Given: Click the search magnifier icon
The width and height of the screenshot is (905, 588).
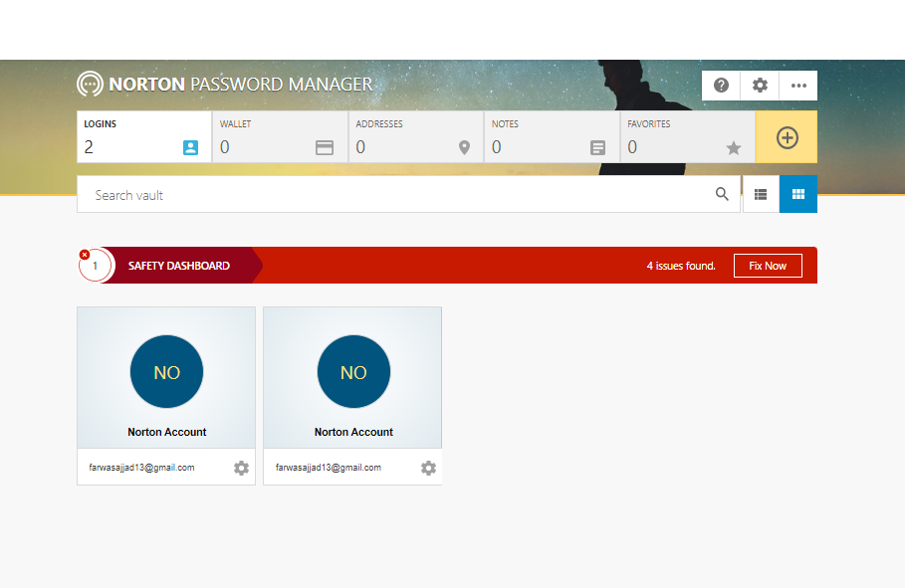Looking at the screenshot, I should click(x=722, y=194).
